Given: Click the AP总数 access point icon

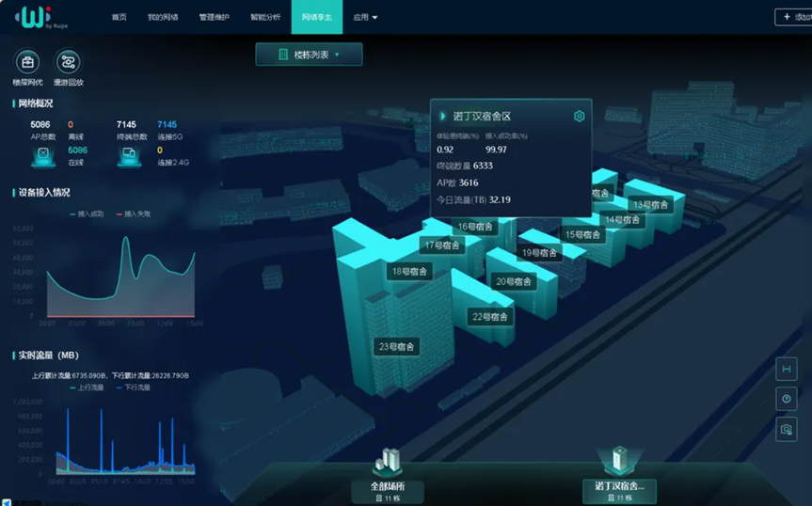Looking at the screenshot, I should tap(42, 156).
